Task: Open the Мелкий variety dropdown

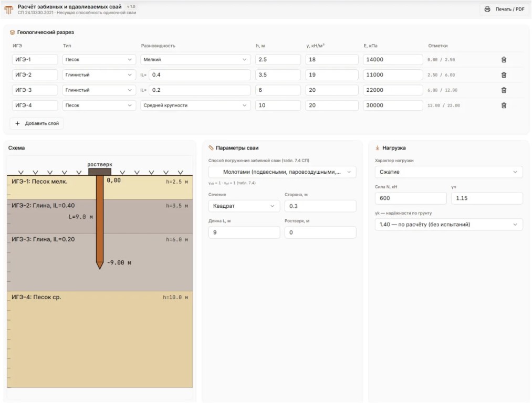Action: coord(195,59)
